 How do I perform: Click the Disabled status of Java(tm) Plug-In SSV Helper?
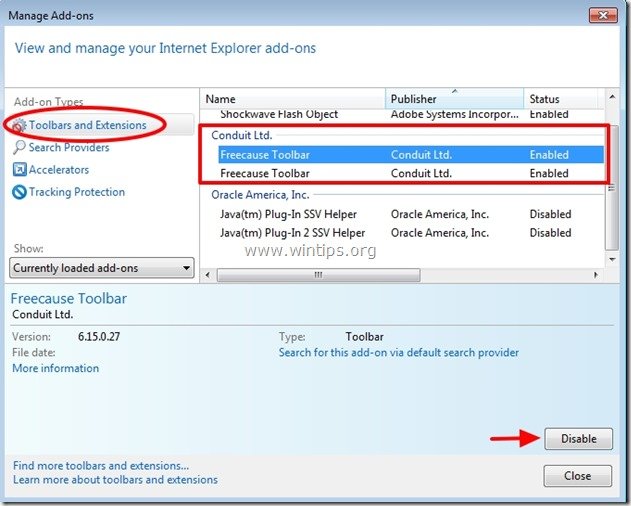click(550, 214)
